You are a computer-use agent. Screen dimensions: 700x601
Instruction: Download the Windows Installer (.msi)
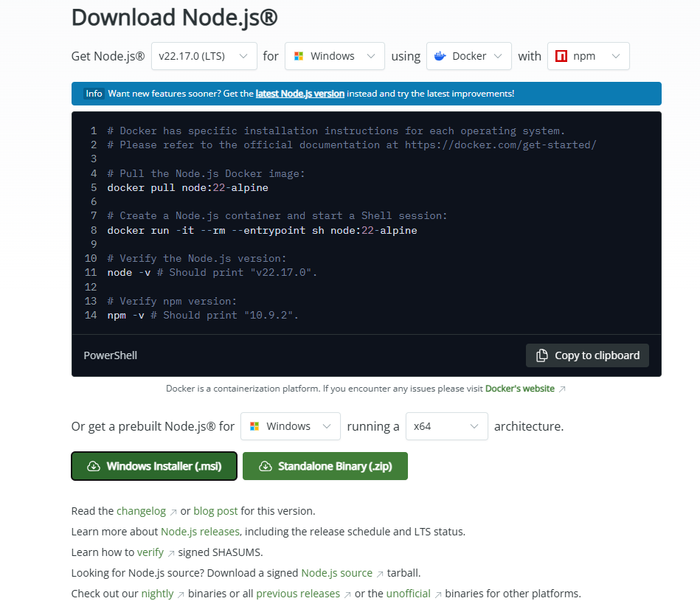[153, 465]
